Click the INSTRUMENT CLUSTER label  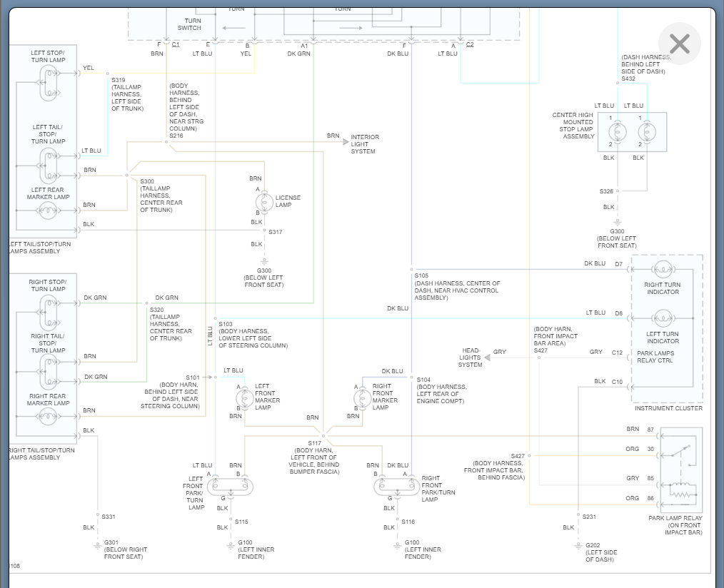pos(668,408)
